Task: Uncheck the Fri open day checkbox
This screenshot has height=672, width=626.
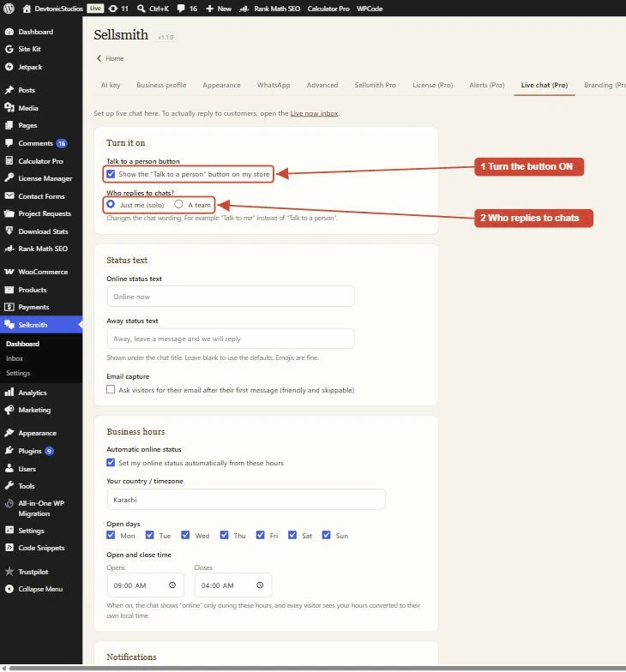Action: (261, 535)
